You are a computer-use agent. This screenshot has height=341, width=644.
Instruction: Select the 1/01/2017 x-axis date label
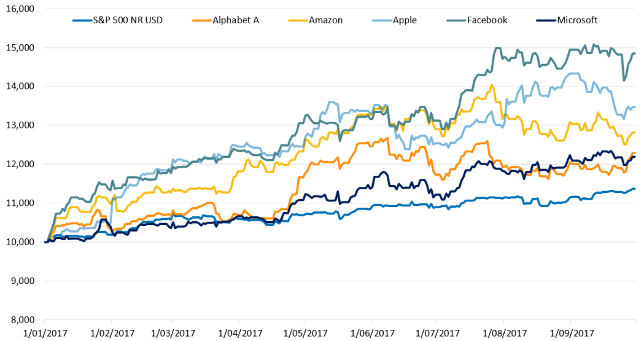44,332
